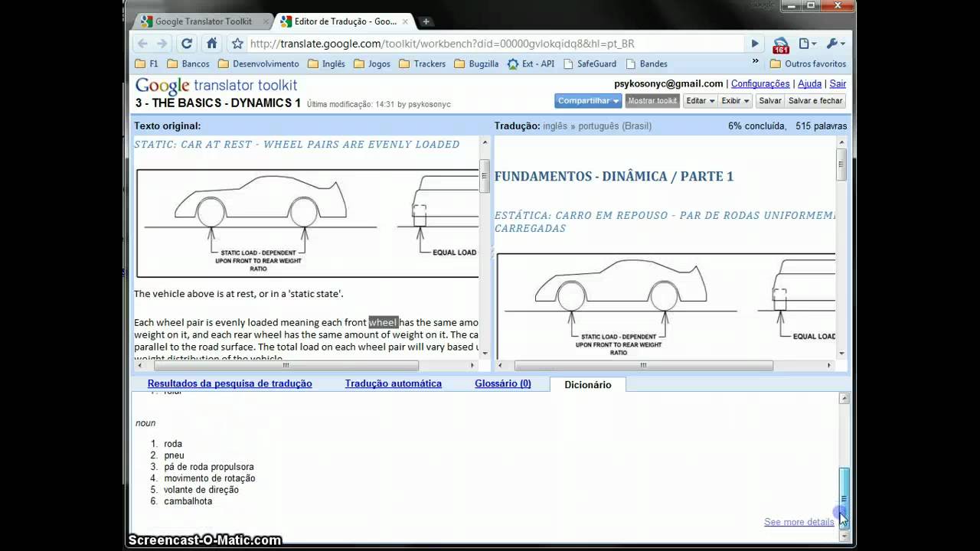The height and width of the screenshot is (551, 980).
Task: Go back using the browser back arrow
Action: click(x=142, y=44)
